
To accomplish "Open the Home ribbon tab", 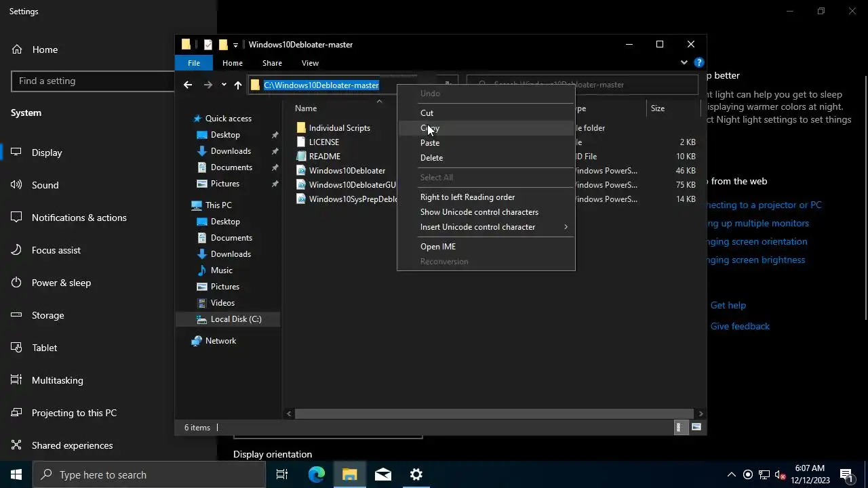I will (x=233, y=63).
